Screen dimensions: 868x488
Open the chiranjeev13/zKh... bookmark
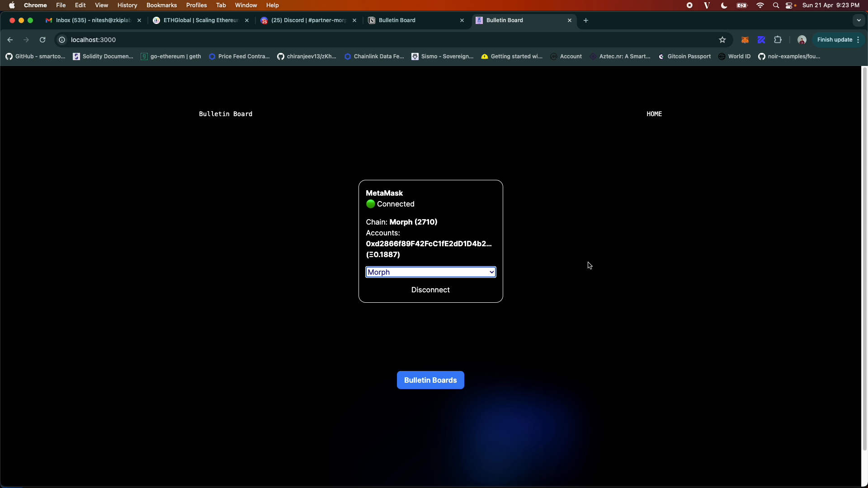click(307, 56)
